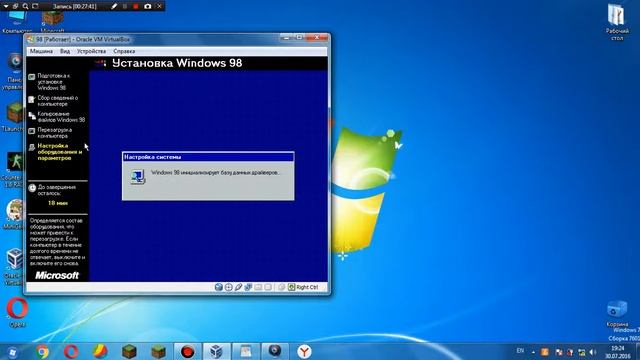Image resolution: width=640 pixels, height=360 pixels.
Task: Close the recorder toolbar
Action: [x=160, y=6]
